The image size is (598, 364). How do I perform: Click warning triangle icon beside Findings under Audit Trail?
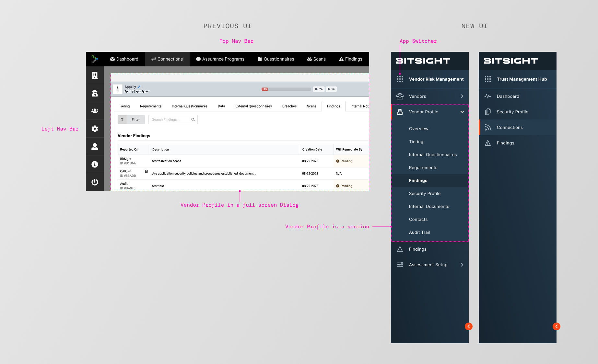pyautogui.click(x=400, y=249)
